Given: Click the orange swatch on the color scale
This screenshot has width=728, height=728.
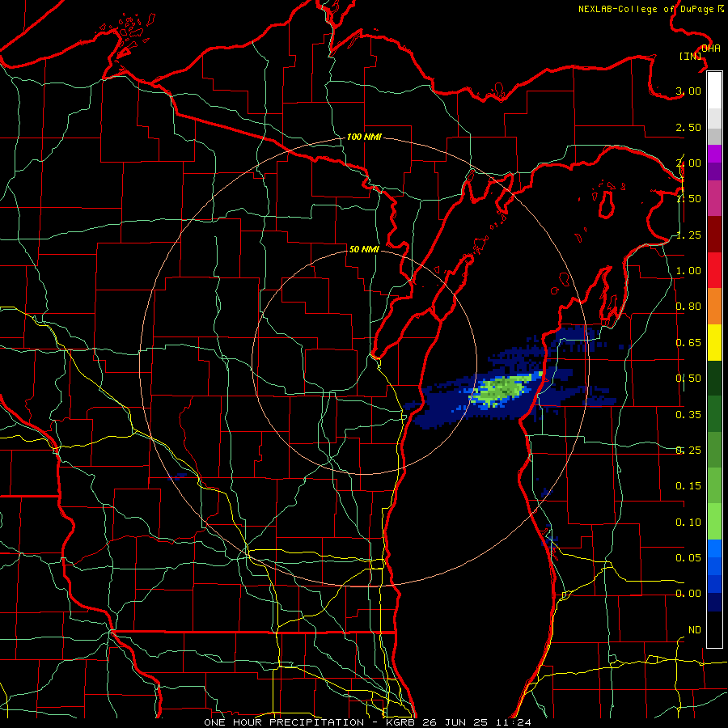Looking at the screenshot, I should coord(714,307).
